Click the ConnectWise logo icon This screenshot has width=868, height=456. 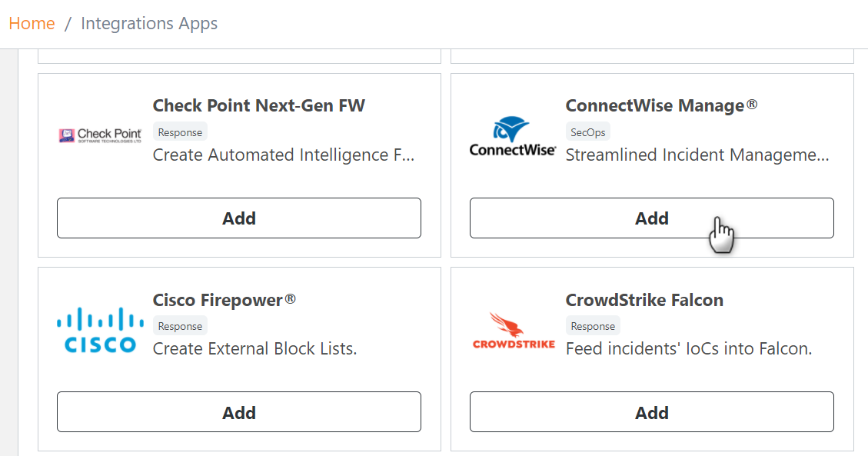512,136
